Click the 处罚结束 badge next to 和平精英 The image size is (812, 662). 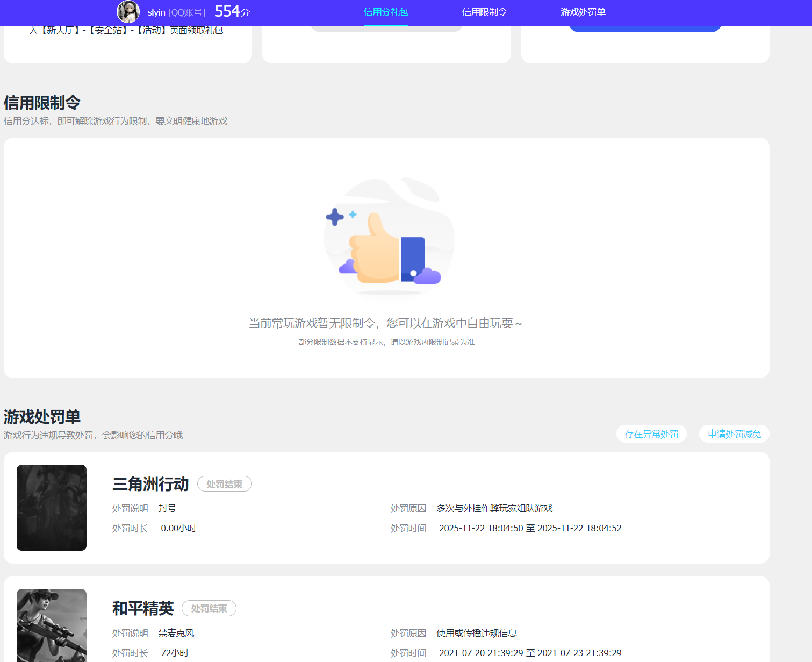209,608
